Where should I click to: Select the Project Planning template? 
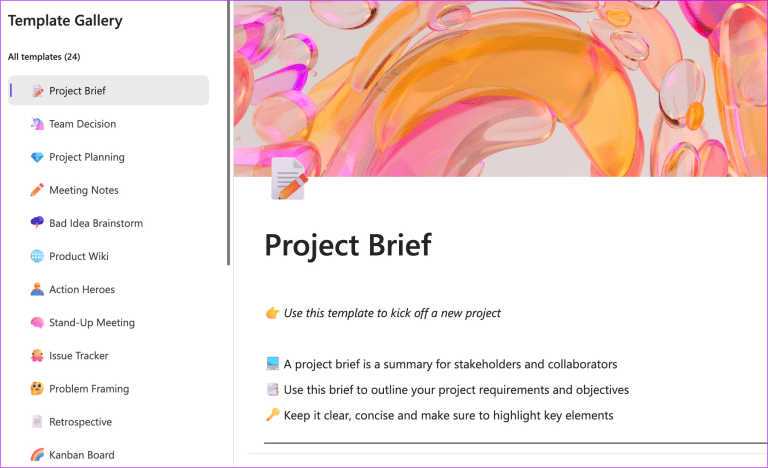86,157
